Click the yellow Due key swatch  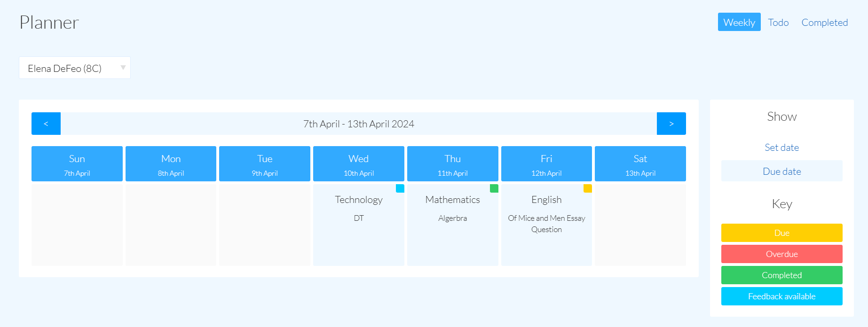781,233
